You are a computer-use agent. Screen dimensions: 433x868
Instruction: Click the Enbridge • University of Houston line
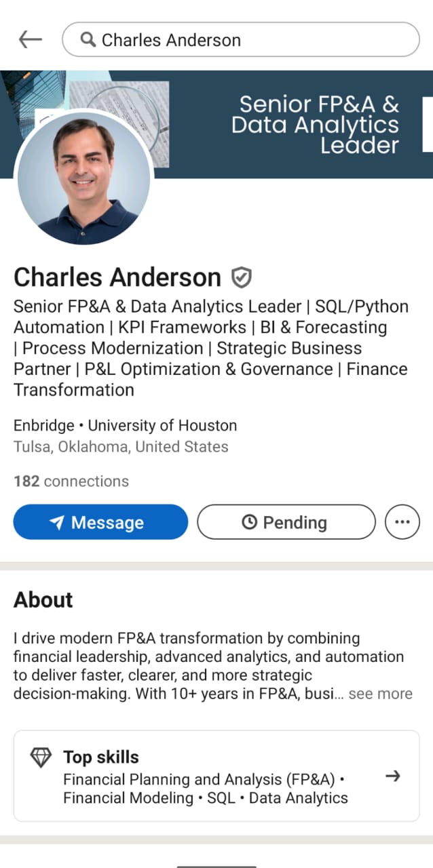[126, 426]
